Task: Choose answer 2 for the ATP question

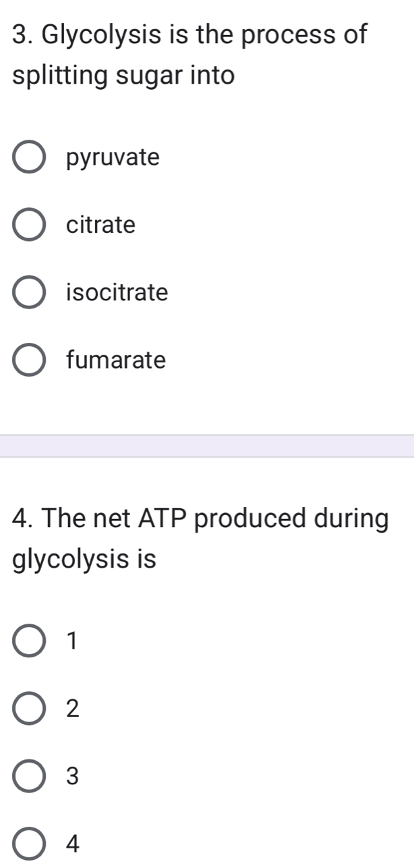Action: click(x=28, y=709)
